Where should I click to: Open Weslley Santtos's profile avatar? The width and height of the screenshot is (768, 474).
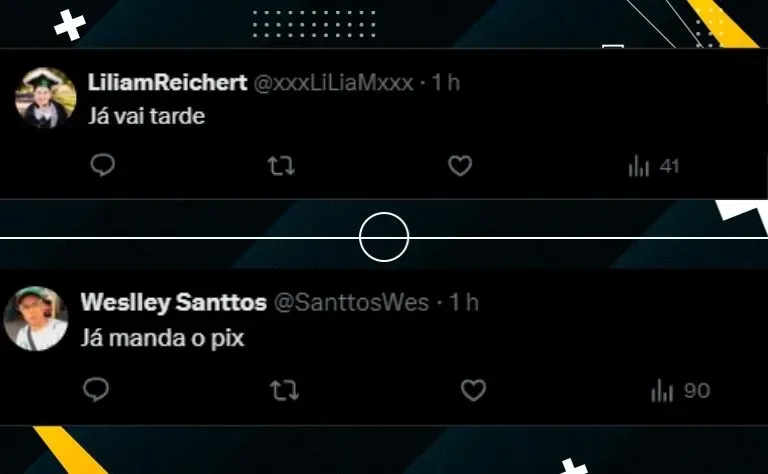[x=35, y=318]
